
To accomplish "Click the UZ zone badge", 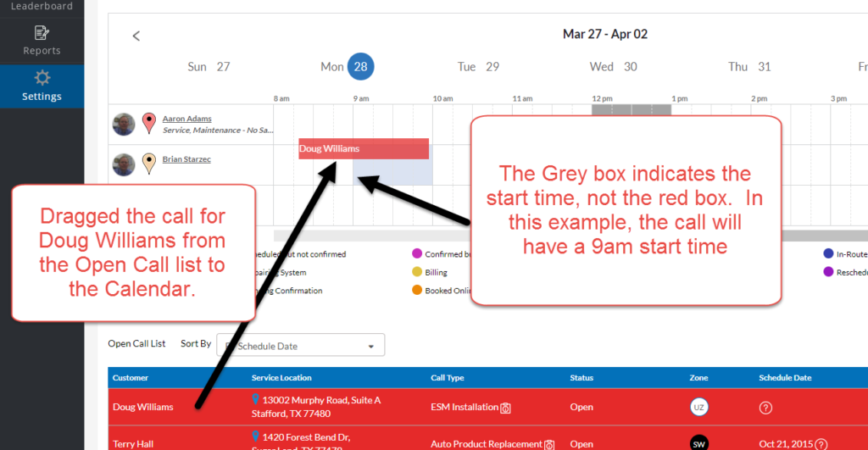I will click(x=698, y=407).
